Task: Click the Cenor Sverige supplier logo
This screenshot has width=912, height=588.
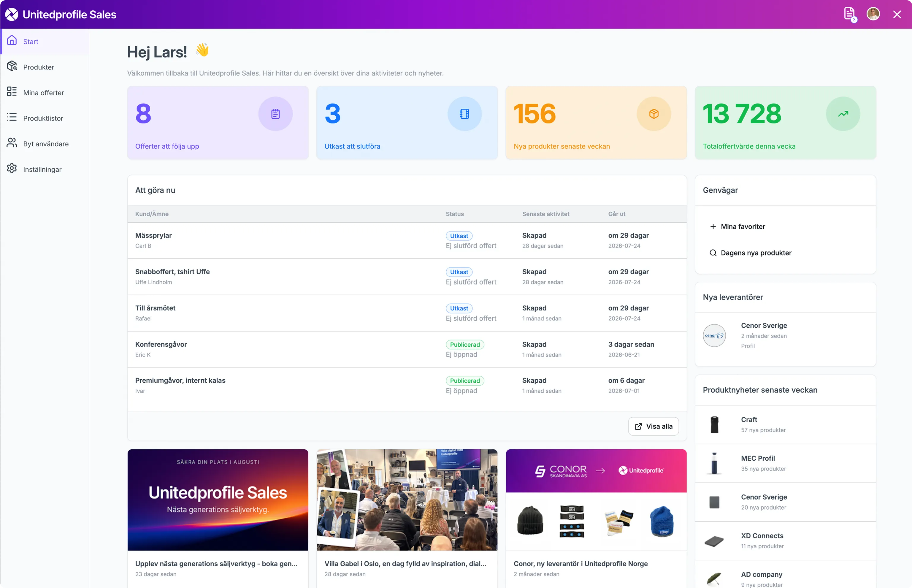Action: tap(714, 335)
